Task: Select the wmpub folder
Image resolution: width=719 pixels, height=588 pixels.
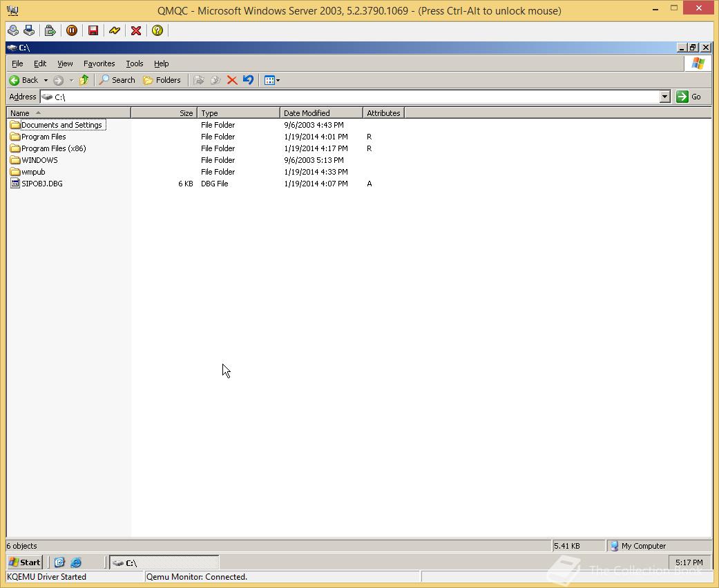Action: [x=33, y=172]
